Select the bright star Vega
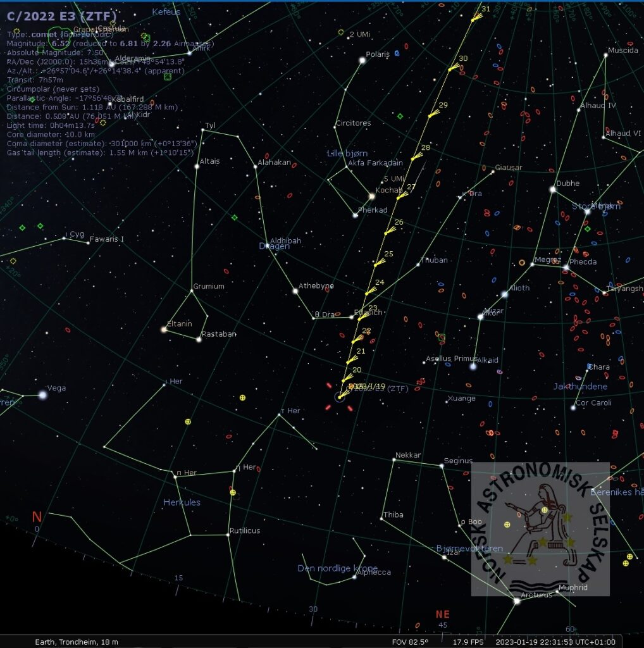Image resolution: width=644 pixels, height=648 pixels. pos(42,395)
